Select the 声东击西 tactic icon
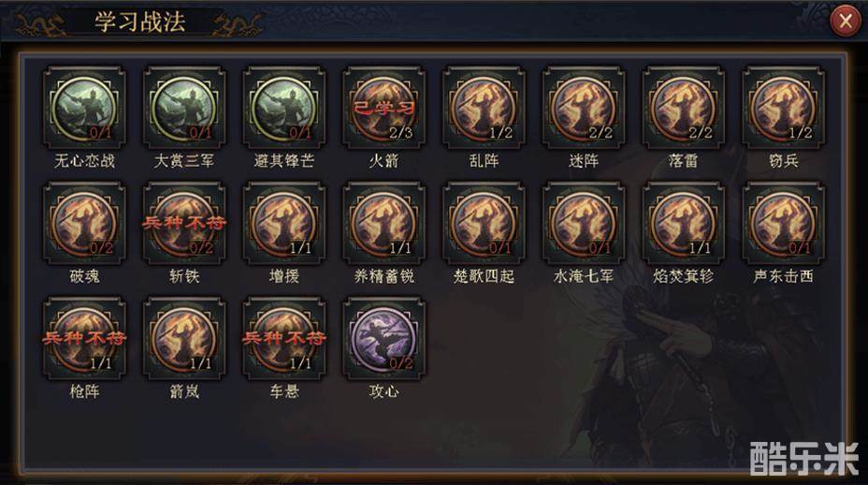Image resolution: width=868 pixels, height=485 pixels. tap(783, 223)
